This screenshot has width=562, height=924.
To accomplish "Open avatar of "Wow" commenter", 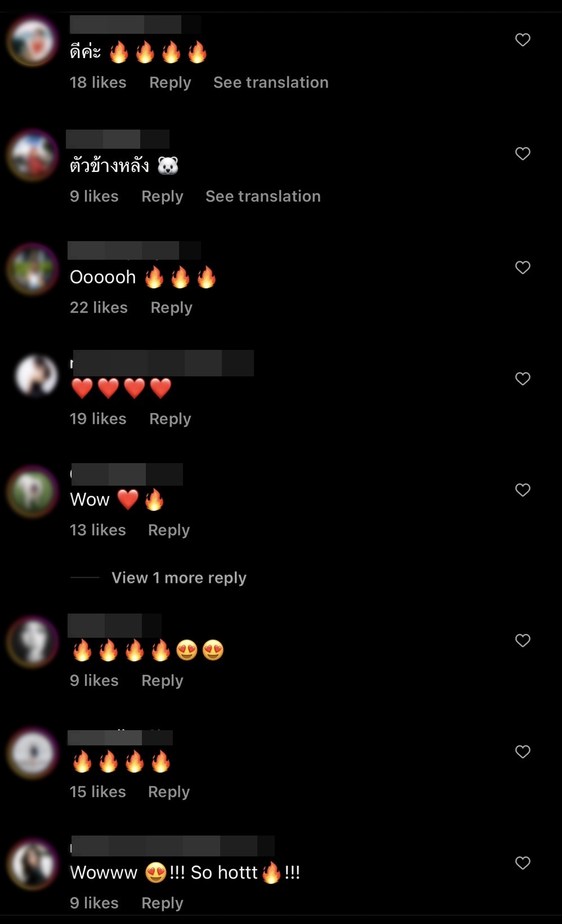I will [33, 491].
